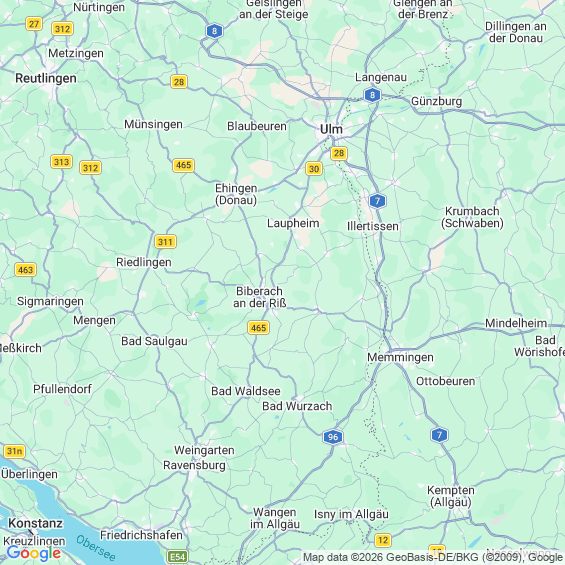Screen dimensions: 565x565
Task: Select the Kempten (Allgäu) label
Action: (x=451, y=496)
